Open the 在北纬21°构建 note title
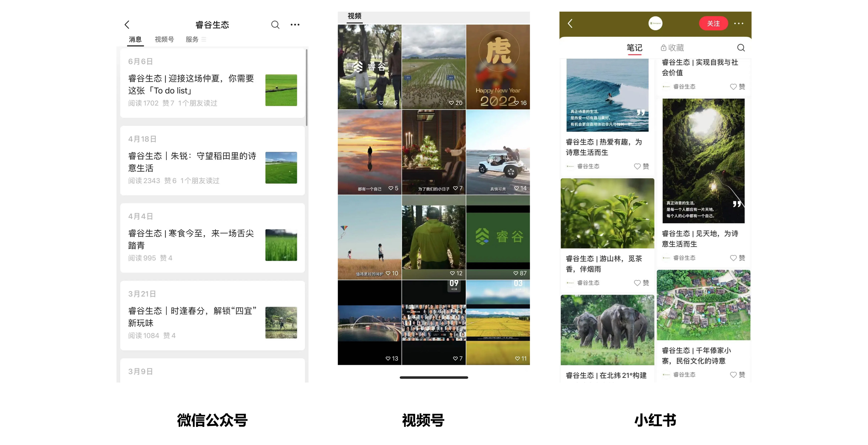This screenshot has height=445, width=868. (x=606, y=375)
